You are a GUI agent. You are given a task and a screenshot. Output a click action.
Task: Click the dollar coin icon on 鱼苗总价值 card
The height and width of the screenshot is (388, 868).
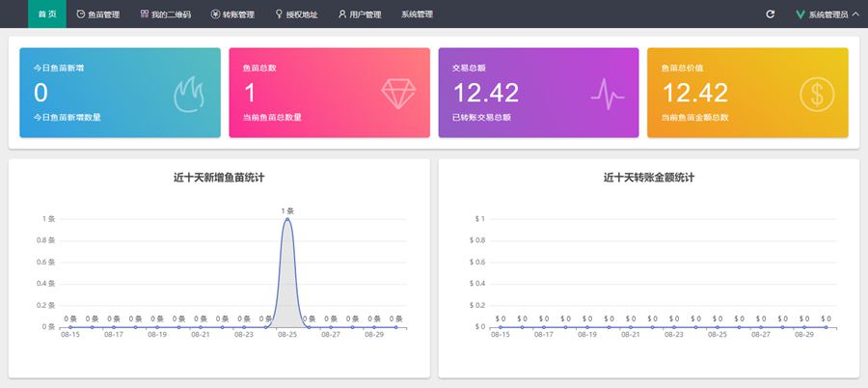coord(816,94)
